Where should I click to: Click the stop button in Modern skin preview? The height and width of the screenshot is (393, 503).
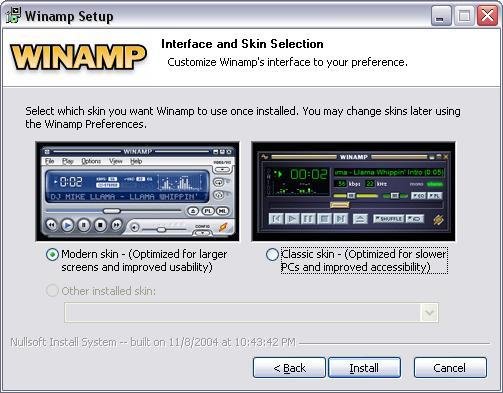click(x=100, y=225)
